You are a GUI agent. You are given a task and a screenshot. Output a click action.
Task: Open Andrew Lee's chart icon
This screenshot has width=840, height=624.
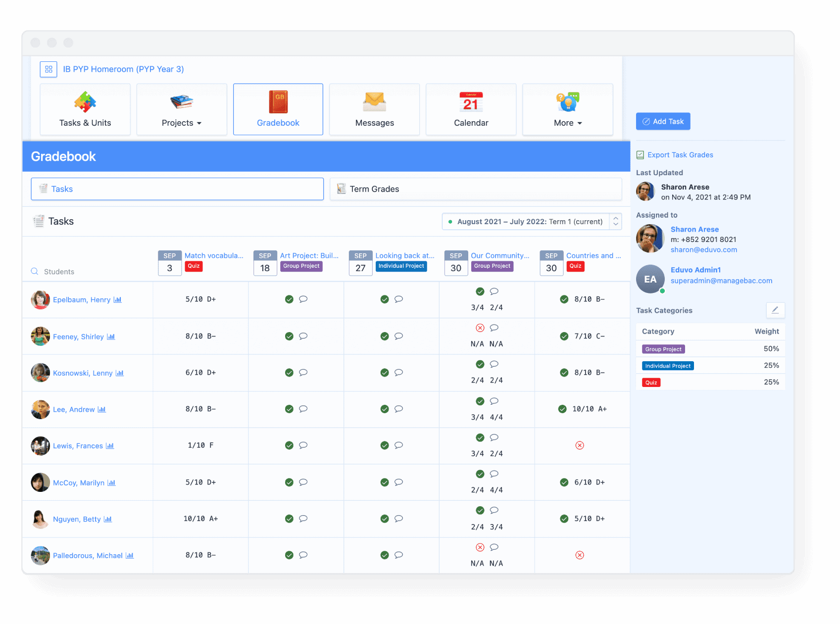coord(102,409)
